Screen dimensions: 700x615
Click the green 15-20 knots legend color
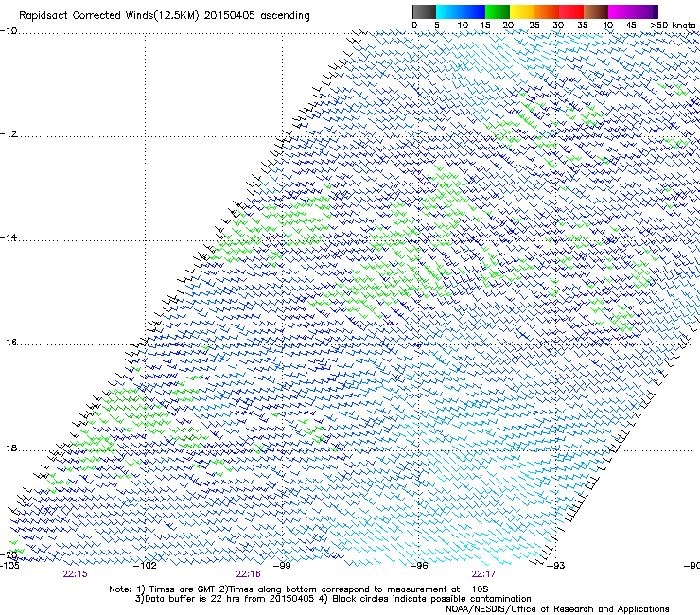click(x=498, y=11)
